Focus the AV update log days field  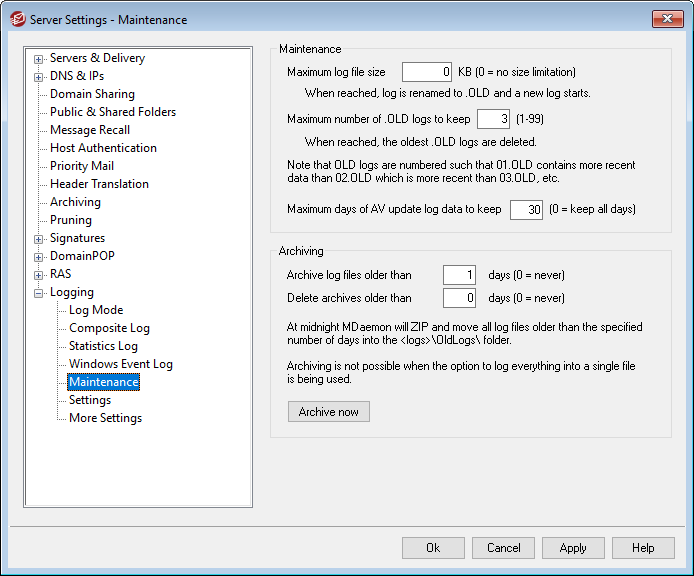pyautogui.click(x=525, y=210)
